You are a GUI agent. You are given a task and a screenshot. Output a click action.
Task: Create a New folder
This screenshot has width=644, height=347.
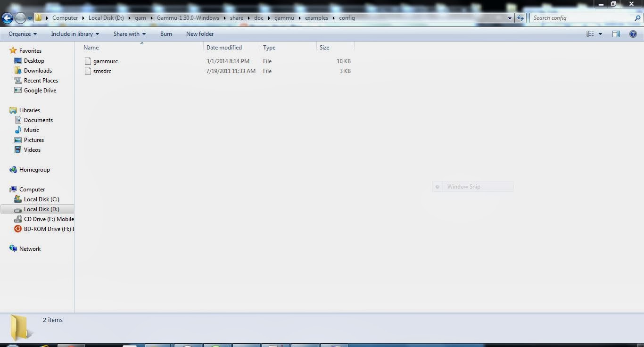[x=200, y=34]
